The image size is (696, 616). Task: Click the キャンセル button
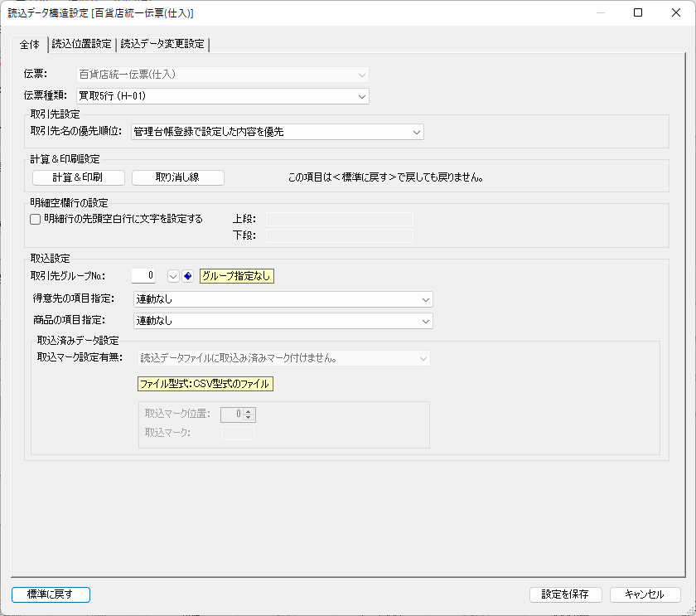coord(645,594)
